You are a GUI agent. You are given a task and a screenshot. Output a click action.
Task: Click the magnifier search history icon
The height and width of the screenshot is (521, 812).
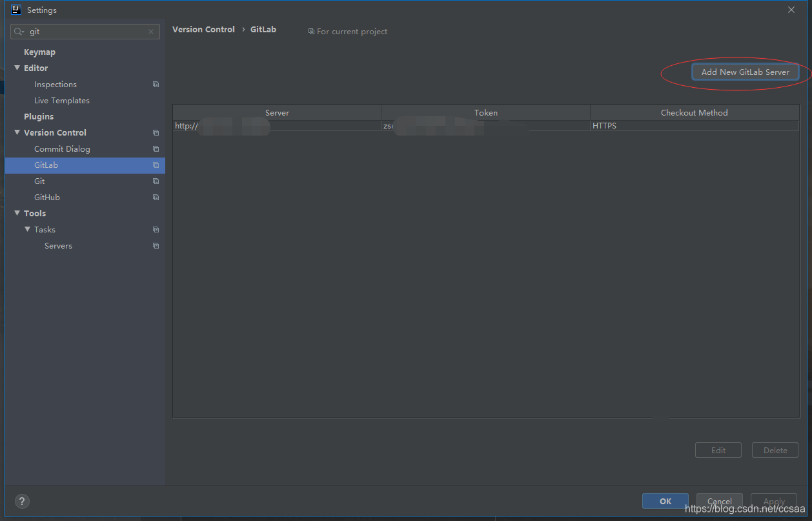19,31
